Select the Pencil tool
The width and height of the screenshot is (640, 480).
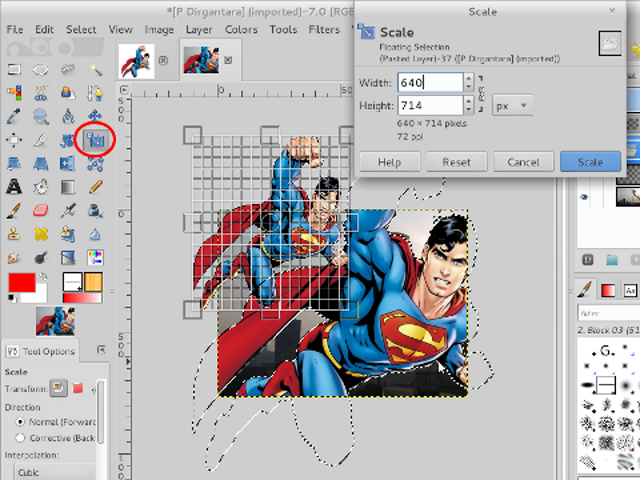pyautogui.click(x=95, y=187)
